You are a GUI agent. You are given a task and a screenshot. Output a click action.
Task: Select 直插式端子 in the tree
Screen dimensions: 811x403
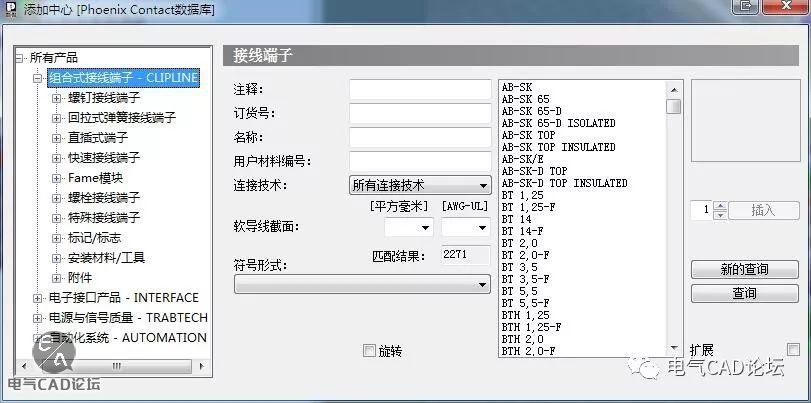(x=98, y=138)
